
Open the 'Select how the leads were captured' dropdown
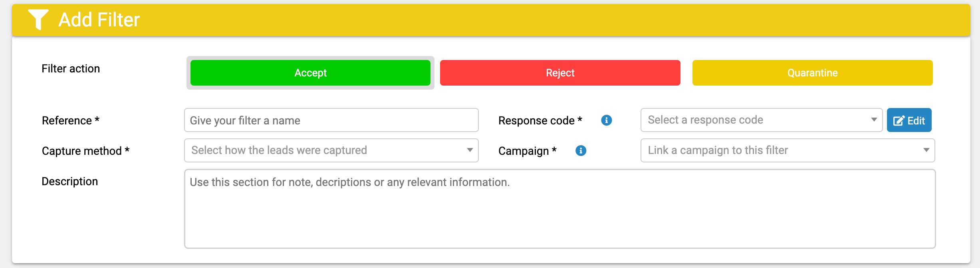331,150
